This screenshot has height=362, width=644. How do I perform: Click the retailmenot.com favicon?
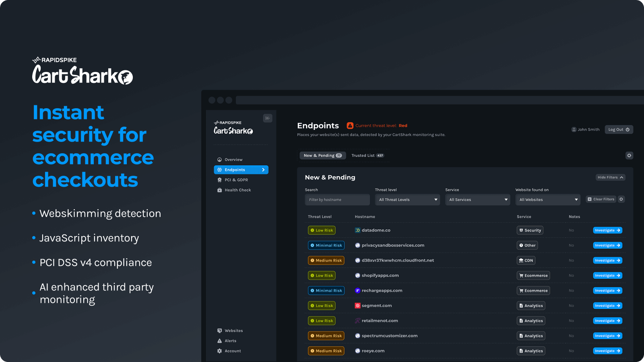357,321
